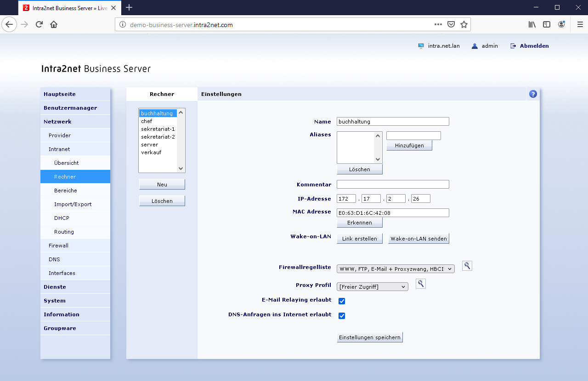Click the browser home icon

54,25
